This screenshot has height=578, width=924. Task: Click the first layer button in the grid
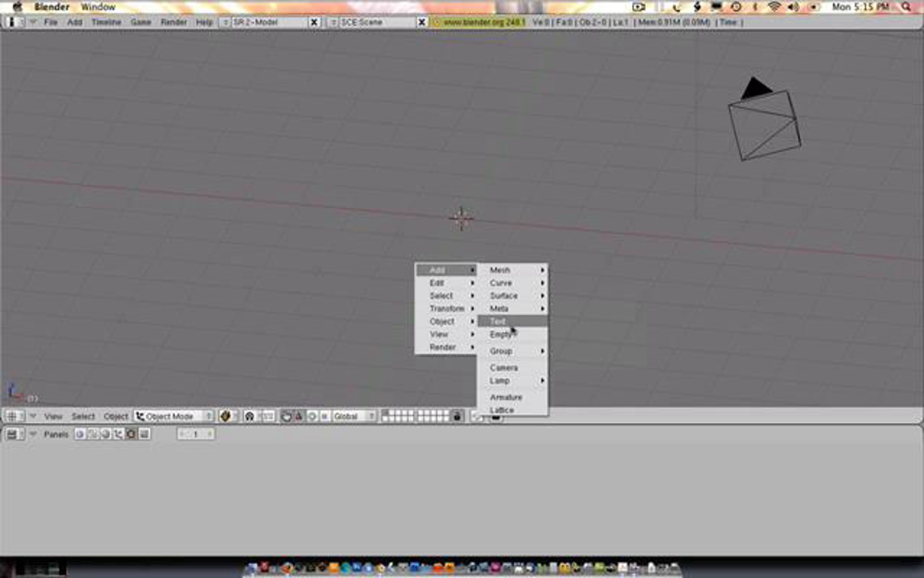(x=385, y=413)
